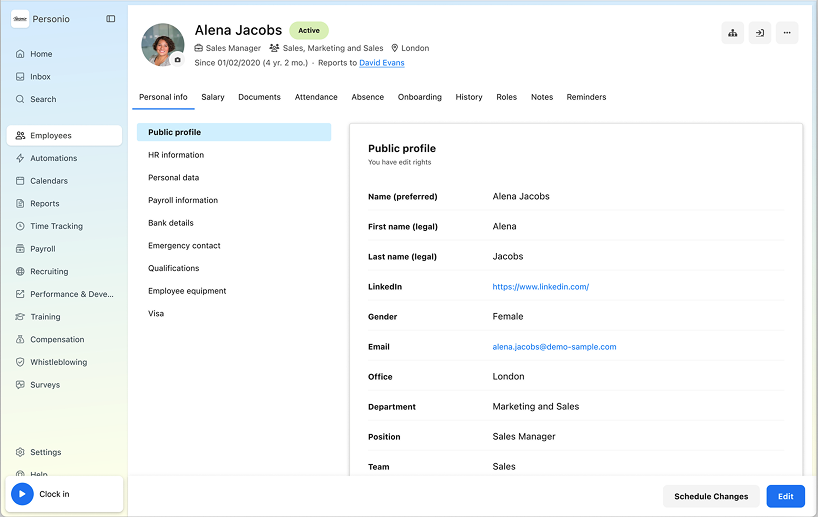
Task: Click the London location pin icon
Action: click(x=395, y=48)
